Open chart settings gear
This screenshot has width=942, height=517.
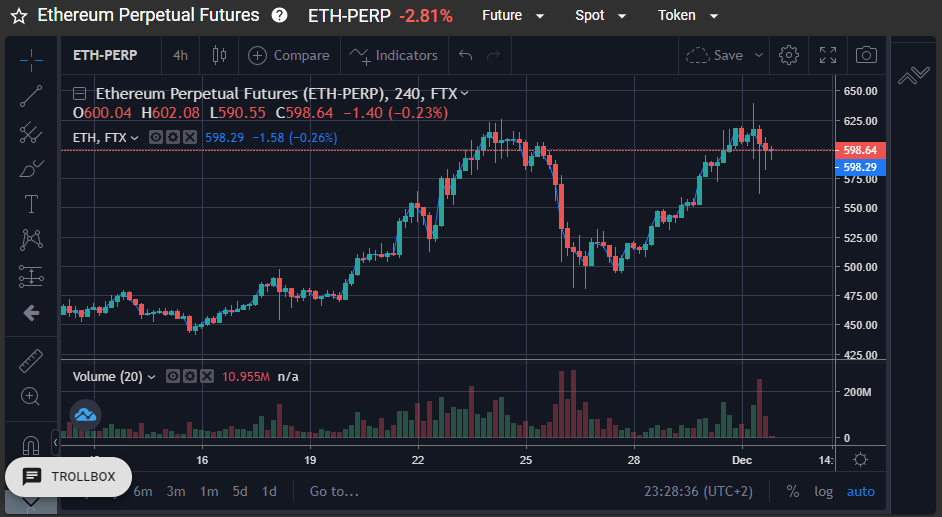789,55
